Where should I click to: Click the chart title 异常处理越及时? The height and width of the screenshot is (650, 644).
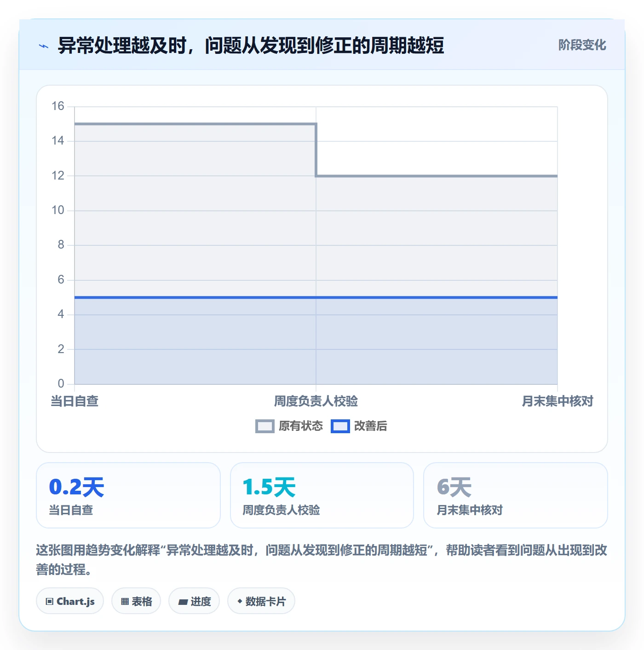tap(251, 46)
